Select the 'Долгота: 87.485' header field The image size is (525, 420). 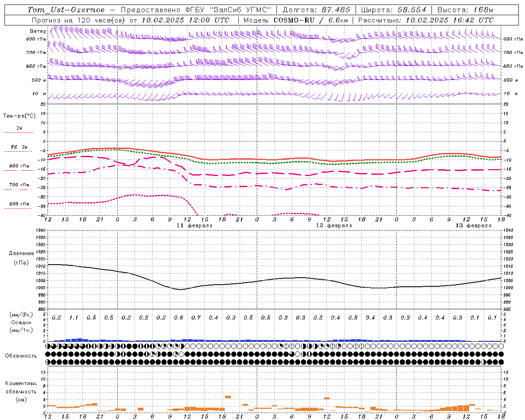316,10
